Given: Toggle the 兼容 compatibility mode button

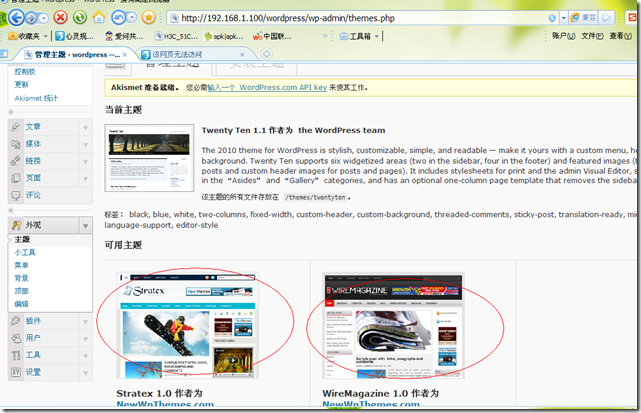Looking at the screenshot, I should (x=584, y=18).
